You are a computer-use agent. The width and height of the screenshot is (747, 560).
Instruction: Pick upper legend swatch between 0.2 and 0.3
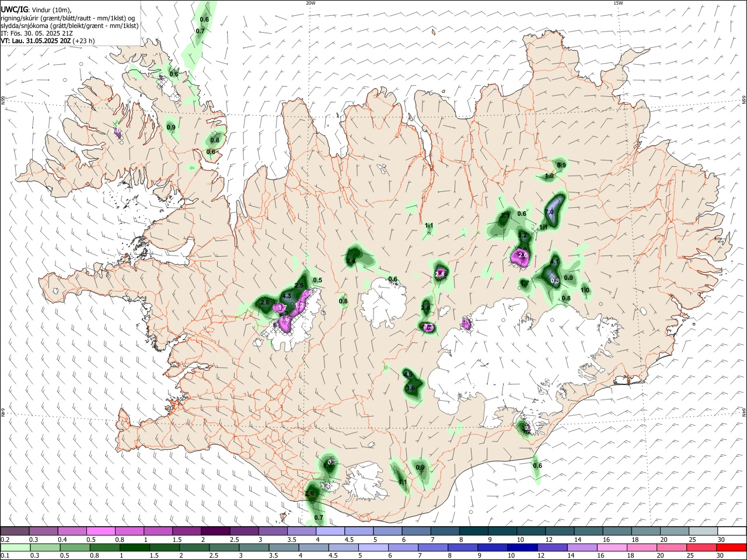(x=15, y=531)
